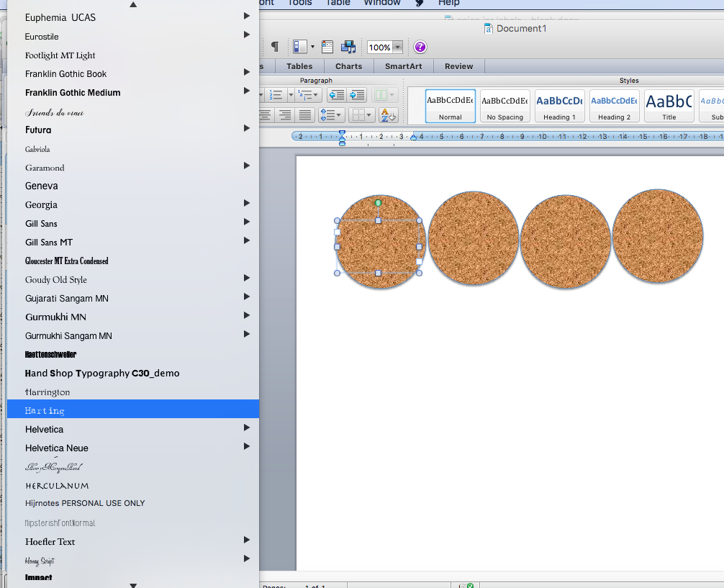Open the Review ribbon tab
This screenshot has width=724, height=588.
458,66
